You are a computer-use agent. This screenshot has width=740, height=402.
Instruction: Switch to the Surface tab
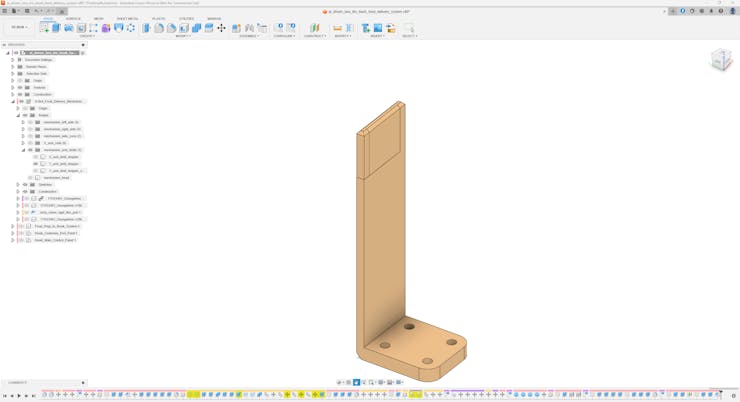click(73, 18)
